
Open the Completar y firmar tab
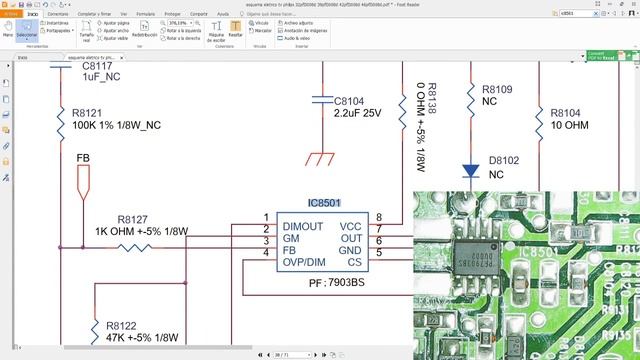click(94, 14)
